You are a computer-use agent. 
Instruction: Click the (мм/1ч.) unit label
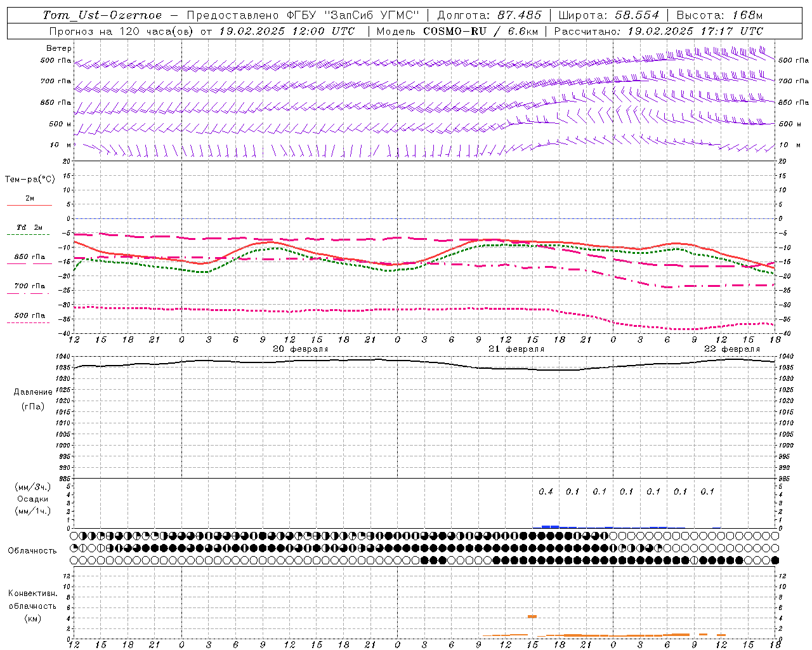[x=33, y=511]
